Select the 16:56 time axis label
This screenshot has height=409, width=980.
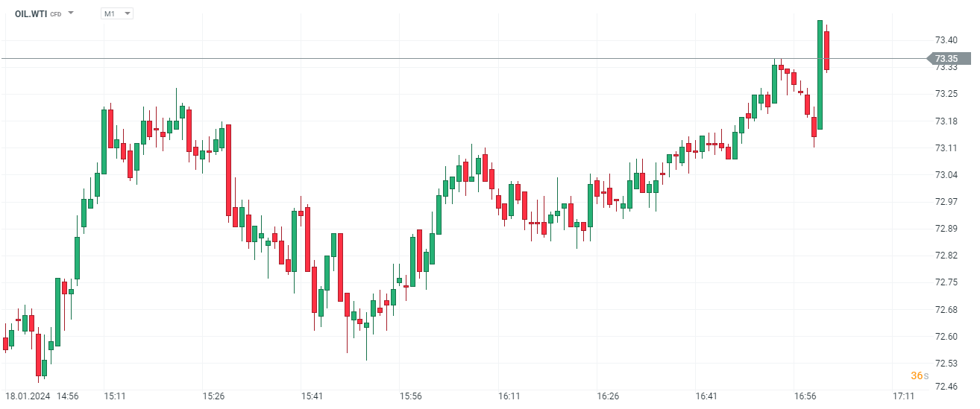(x=805, y=396)
